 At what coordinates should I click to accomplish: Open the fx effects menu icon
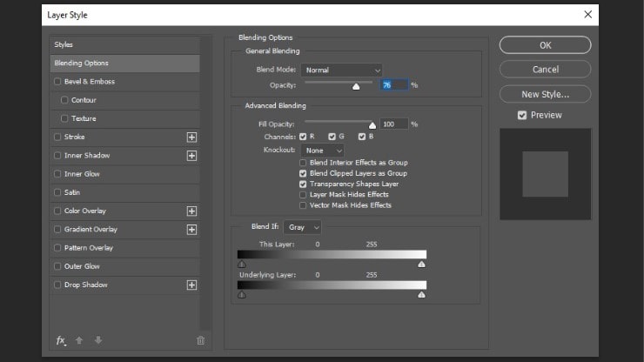coord(61,340)
